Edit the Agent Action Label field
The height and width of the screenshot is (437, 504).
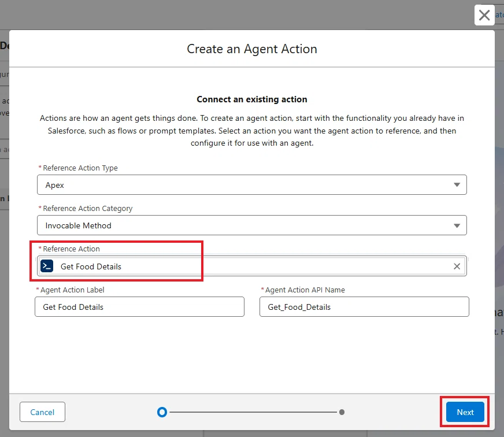[x=139, y=307]
